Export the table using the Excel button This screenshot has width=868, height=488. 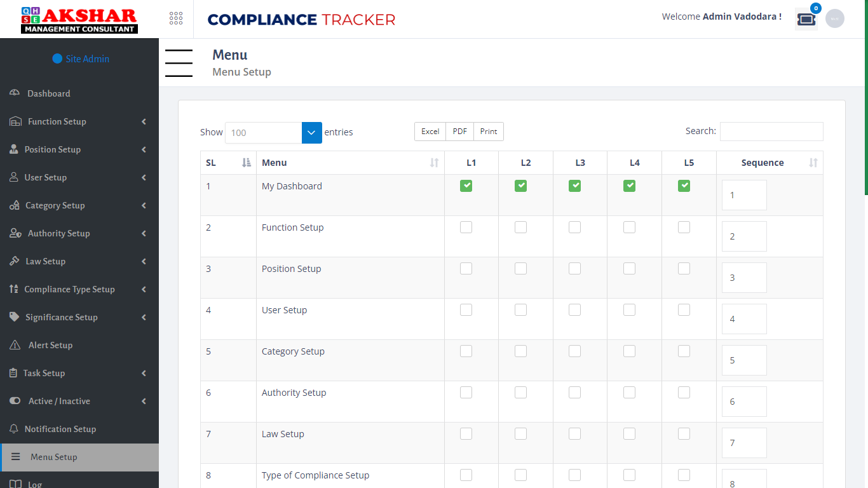click(x=430, y=132)
